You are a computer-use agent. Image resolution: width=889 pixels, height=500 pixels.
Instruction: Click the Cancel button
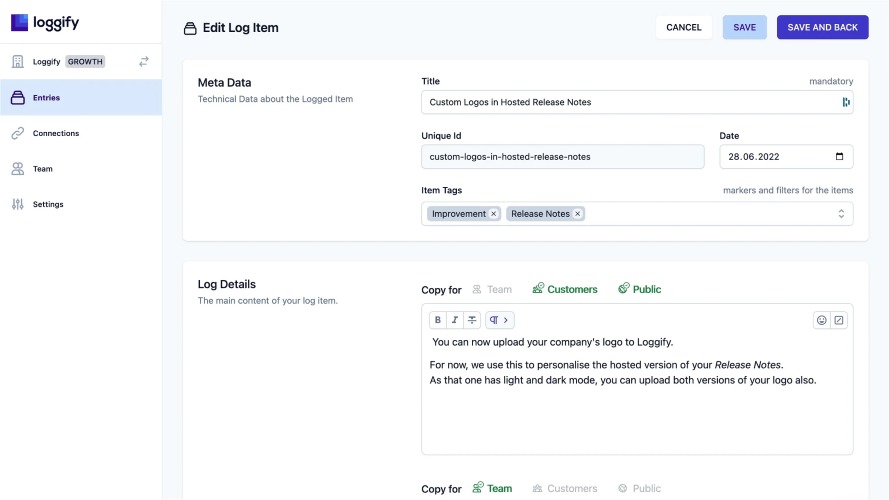[x=684, y=27]
